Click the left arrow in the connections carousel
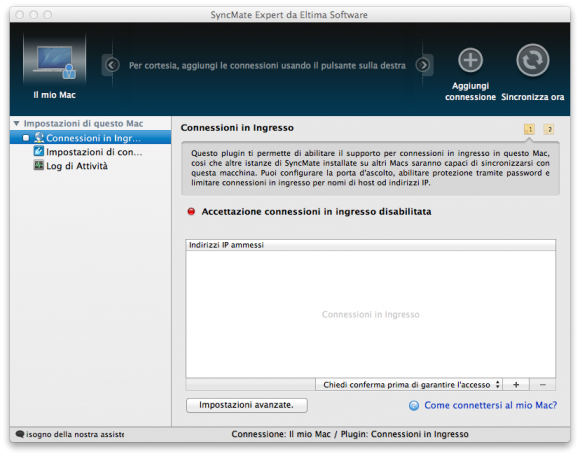Screen dimensions: 580x456 112,65
